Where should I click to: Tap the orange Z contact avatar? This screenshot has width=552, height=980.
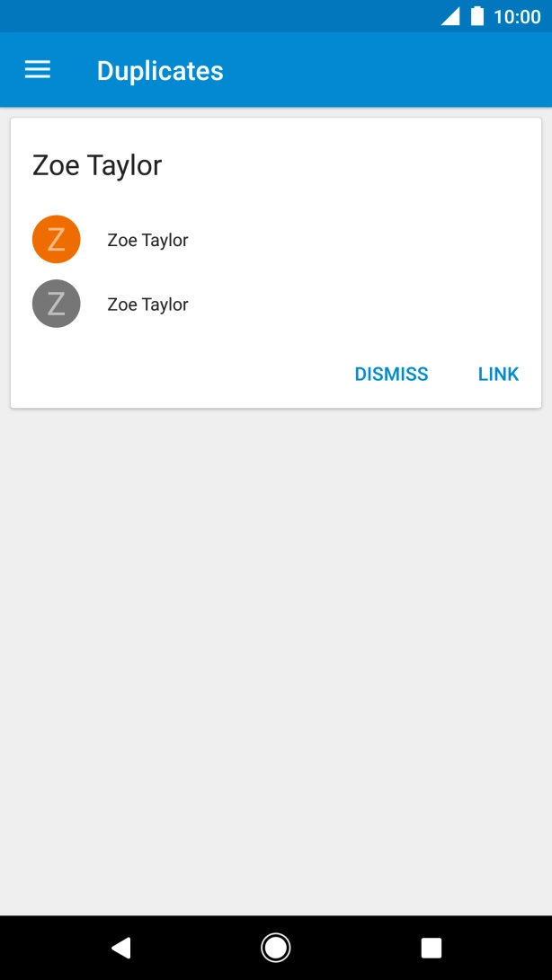tap(57, 240)
